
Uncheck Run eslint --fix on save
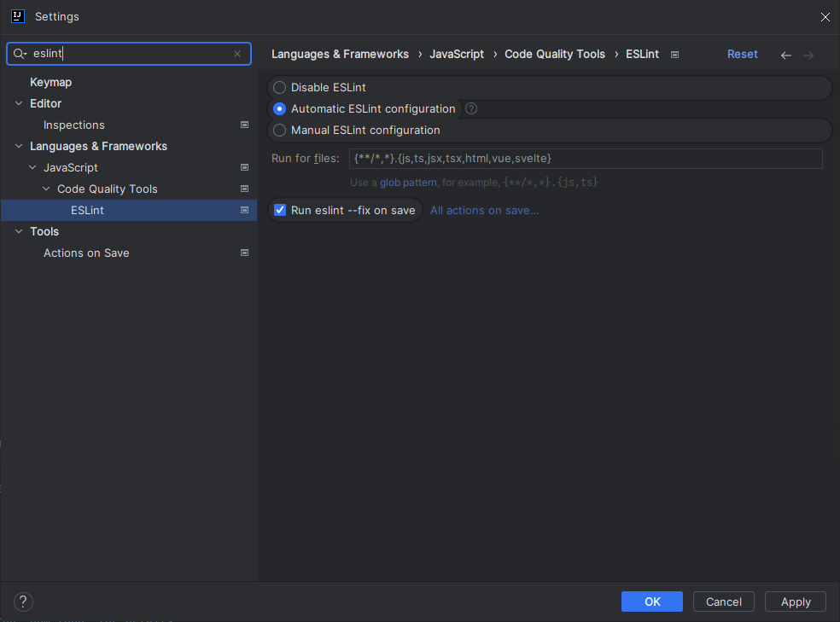[280, 209]
